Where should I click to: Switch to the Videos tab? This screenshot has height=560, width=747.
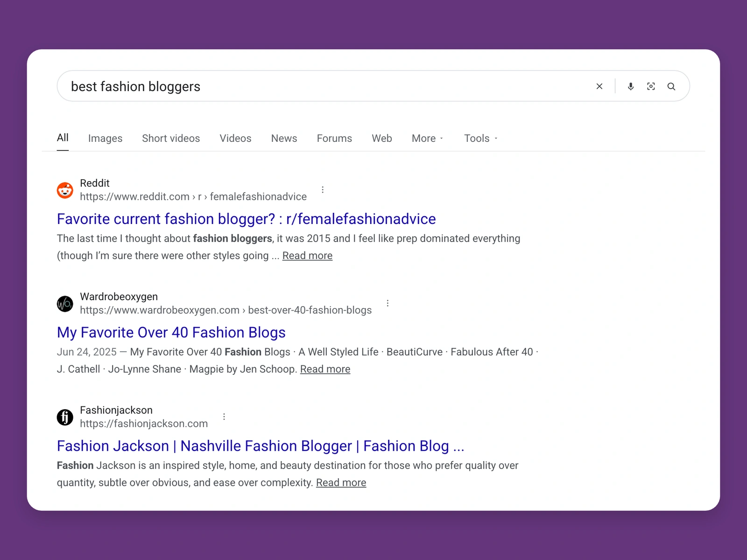point(235,139)
